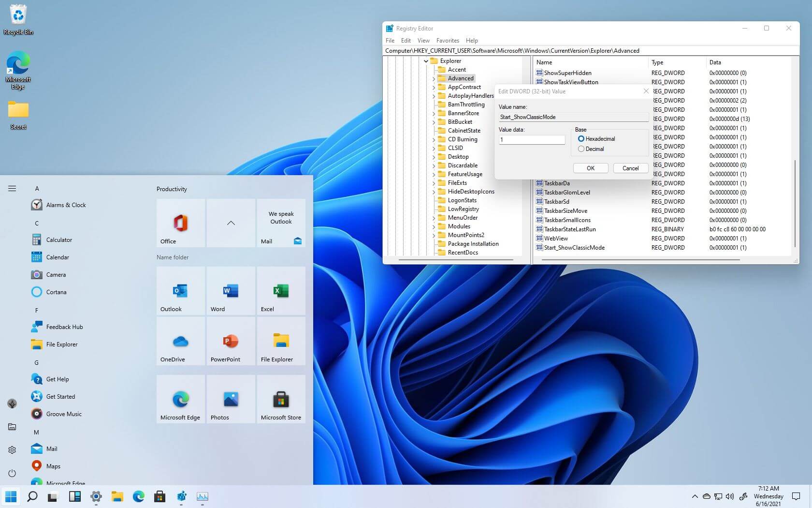The image size is (812, 508).
Task: Launch Cortana from app list
Action: (x=49, y=292)
